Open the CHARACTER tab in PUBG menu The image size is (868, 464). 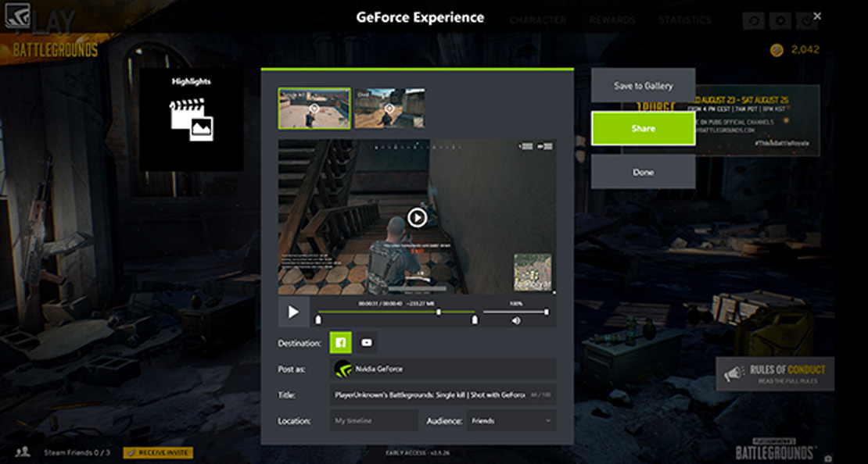[x=538, y=20]
